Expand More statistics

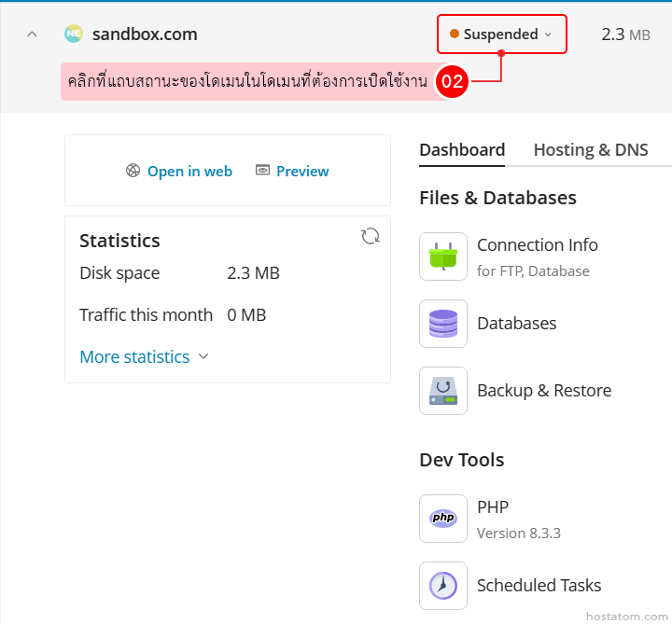[x=144, y=357]
